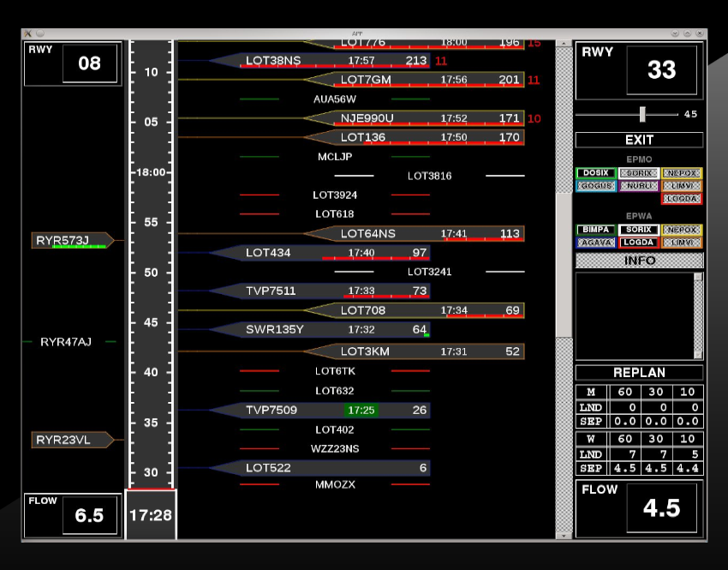728x570 pixels.
Task: Click the EXIT button
Action: (x=639, y=140)
